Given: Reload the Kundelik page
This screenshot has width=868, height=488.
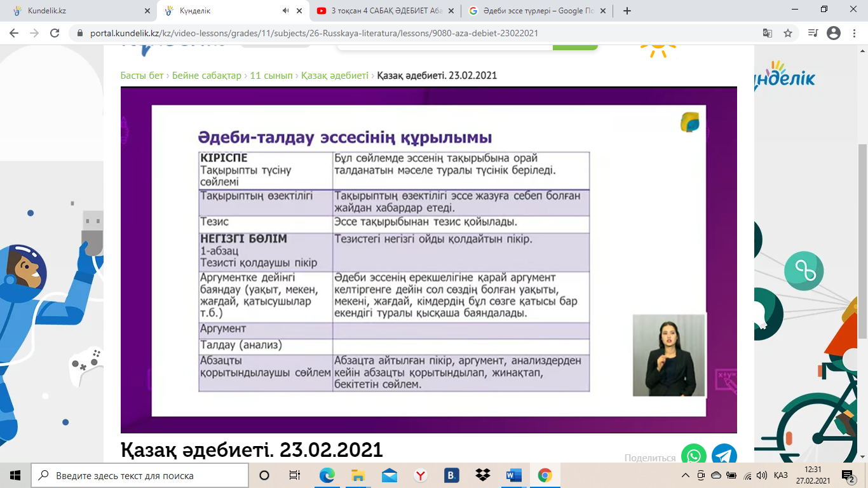Looking at the screenshot, I should tap(55, 33).
